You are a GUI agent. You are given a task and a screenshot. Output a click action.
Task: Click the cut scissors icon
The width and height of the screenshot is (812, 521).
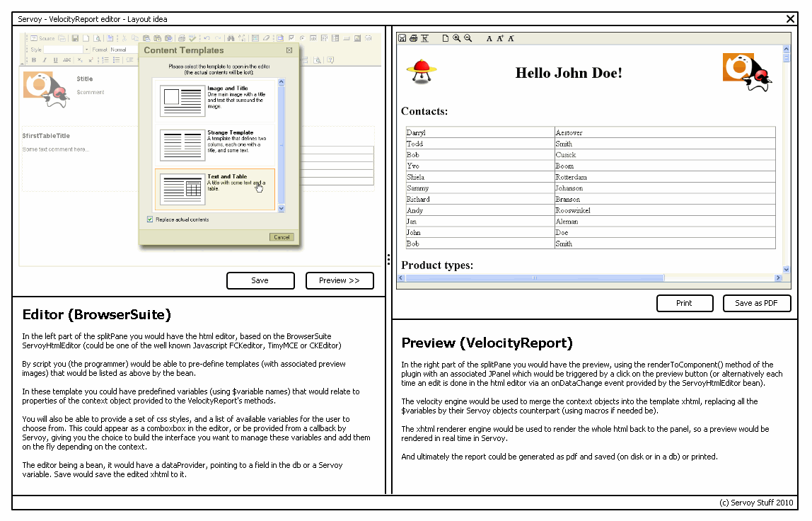pyautogui.click(x=124, y=38)
